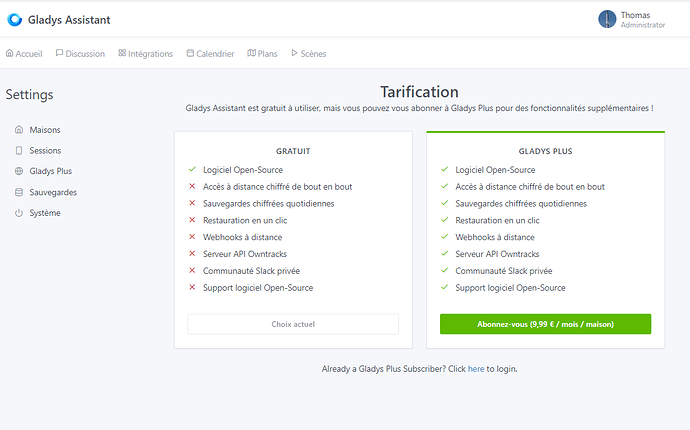The width and height of the screenshot is (690, 430).
Task: Click the Intégrations grid icon
Action: pyautogui.click(x=122, y=53)
